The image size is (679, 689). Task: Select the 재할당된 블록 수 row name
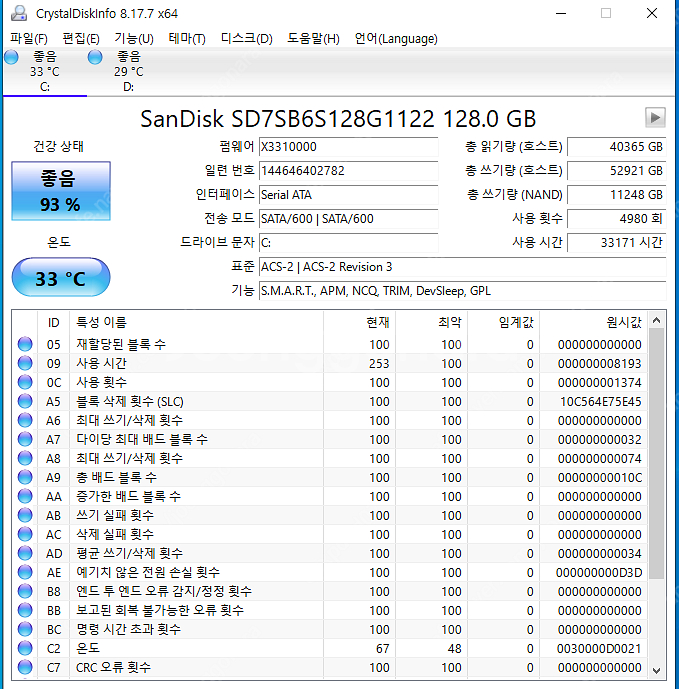[x=121, y=344]
